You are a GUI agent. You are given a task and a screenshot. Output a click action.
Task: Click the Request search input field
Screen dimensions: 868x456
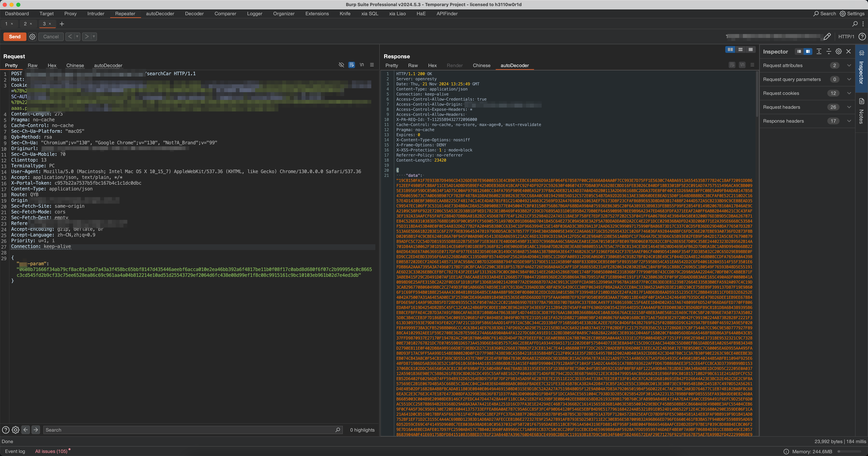(193, 430)
